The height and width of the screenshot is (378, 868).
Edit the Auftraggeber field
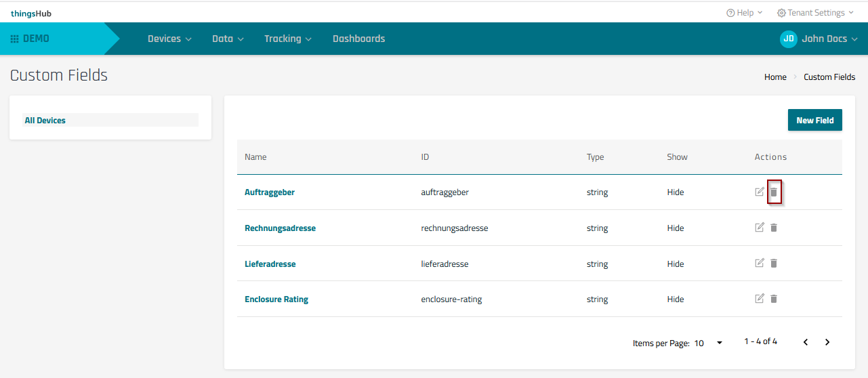pos(760,192)
